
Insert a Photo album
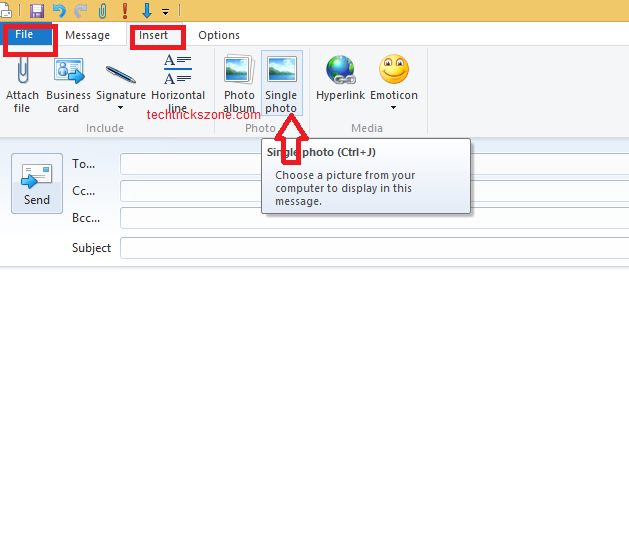239,84
